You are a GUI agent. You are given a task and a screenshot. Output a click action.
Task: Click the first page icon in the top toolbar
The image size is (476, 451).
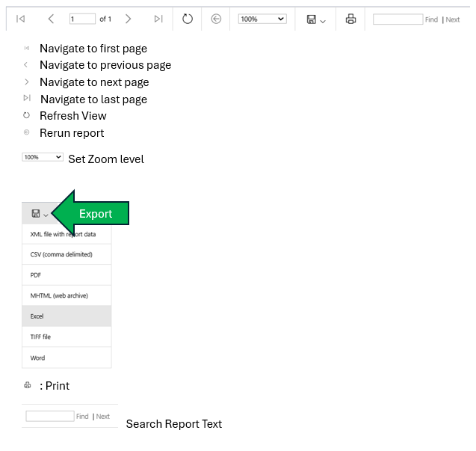pos(20,19)
